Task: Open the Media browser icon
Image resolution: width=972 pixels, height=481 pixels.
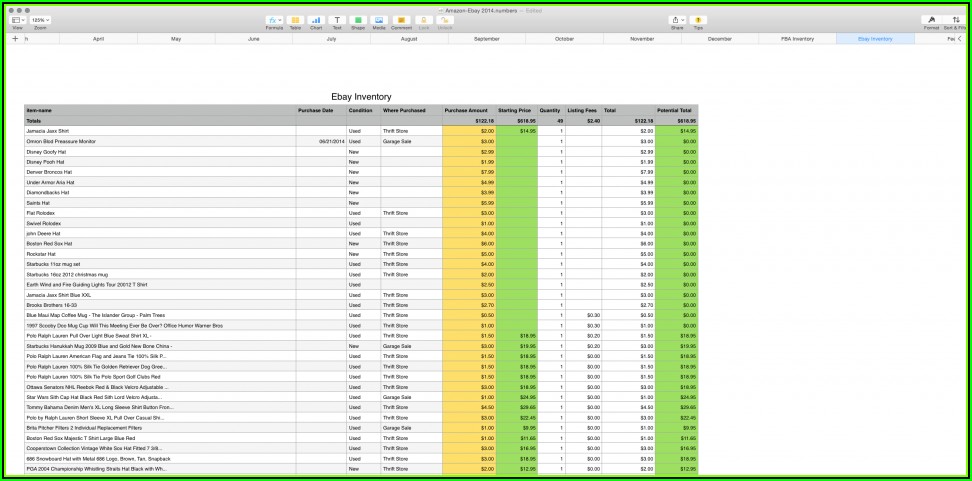Action: (379, 20)
